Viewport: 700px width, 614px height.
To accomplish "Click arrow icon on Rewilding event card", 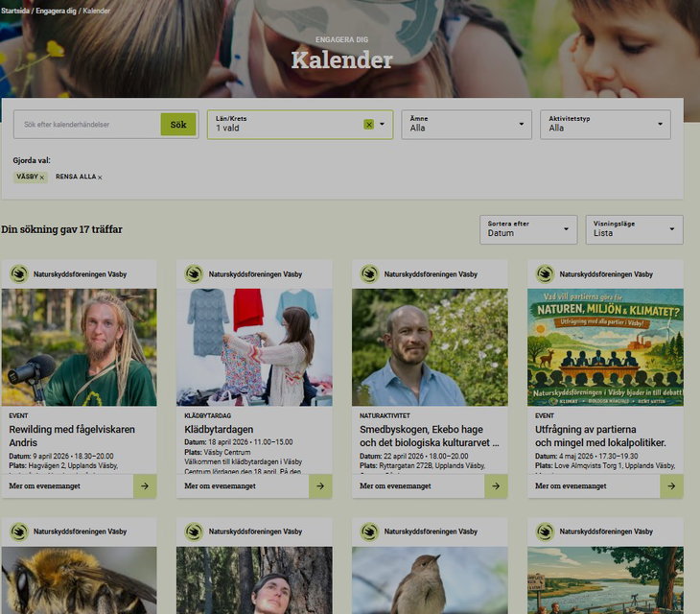I will click(145, 486).
